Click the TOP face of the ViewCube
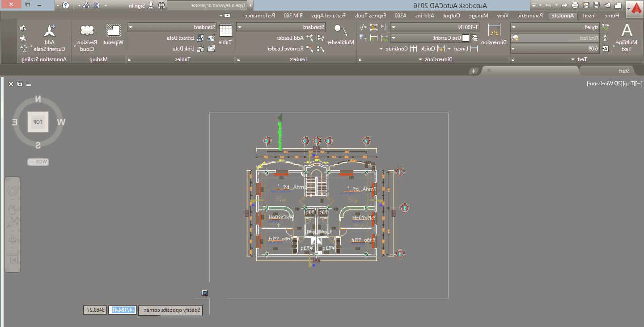The height and width of the screenshot is (327, 644). (x=38, y=122)
